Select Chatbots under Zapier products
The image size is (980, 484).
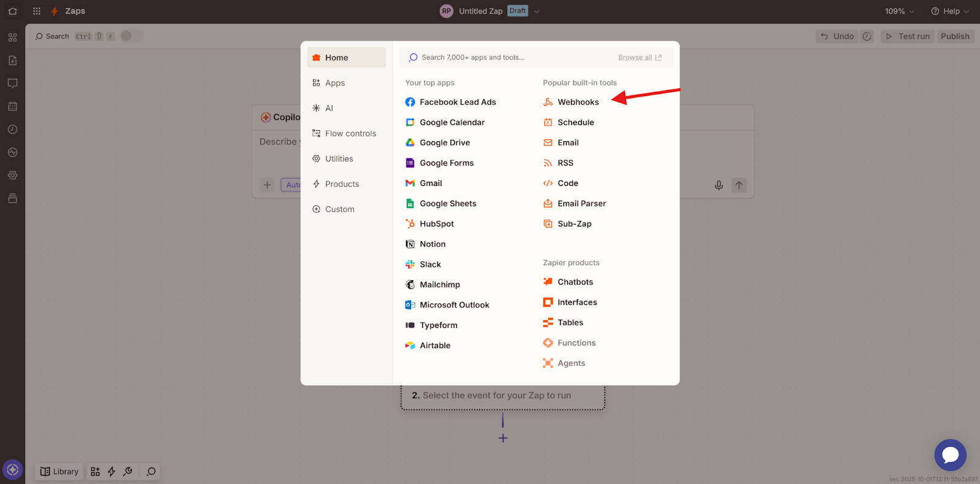pos(568,282)
